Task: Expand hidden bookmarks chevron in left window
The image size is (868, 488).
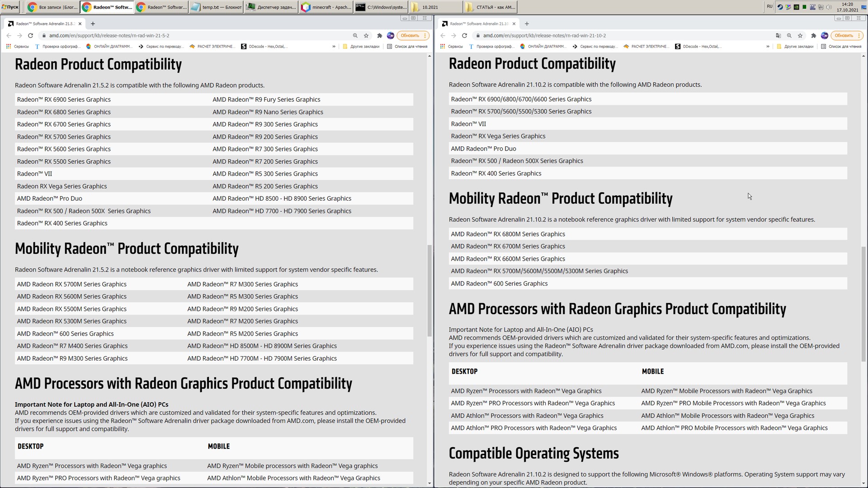Action: (334, 47)
